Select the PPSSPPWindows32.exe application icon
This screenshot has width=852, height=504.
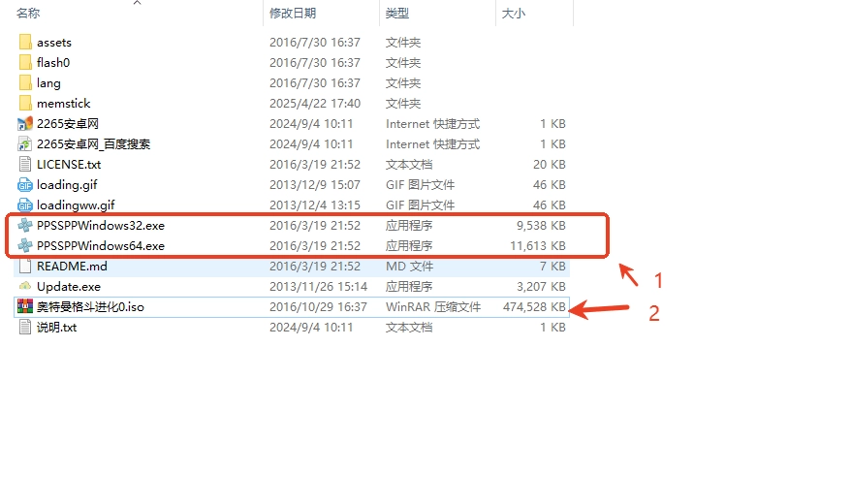point(25,226)
